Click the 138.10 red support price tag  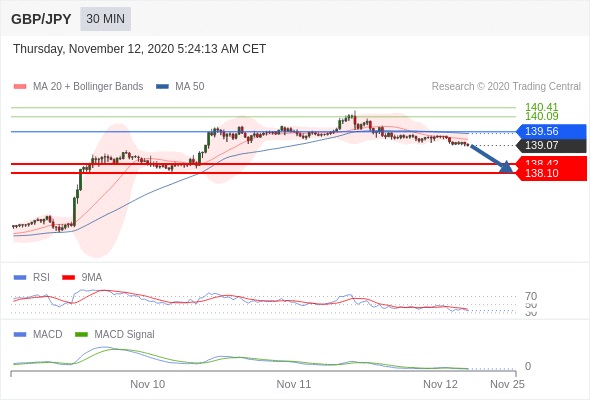point(551,173)
